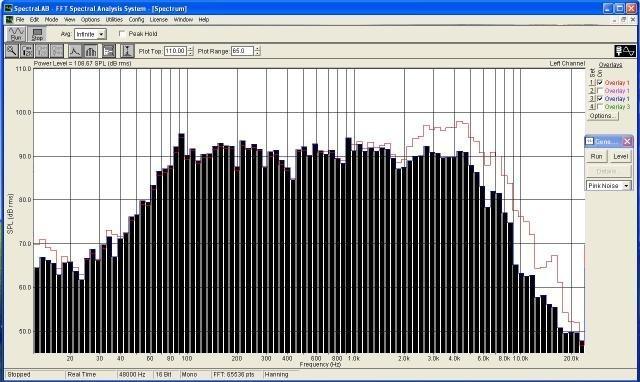Image resolution: width=640 pixels, height=382 pixels.
Task: Click the overlay Options... button
Action: pos(602,116)
